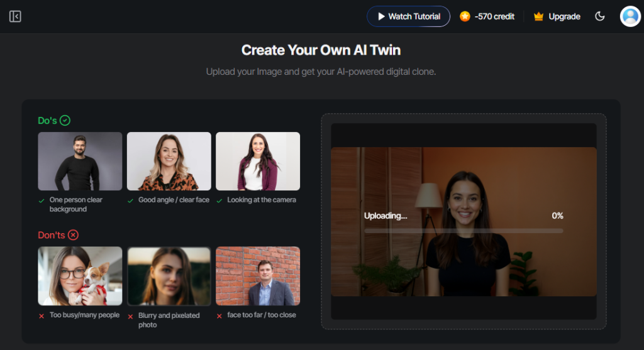Collapse the sidebar panel icon

tap(15, 16)
